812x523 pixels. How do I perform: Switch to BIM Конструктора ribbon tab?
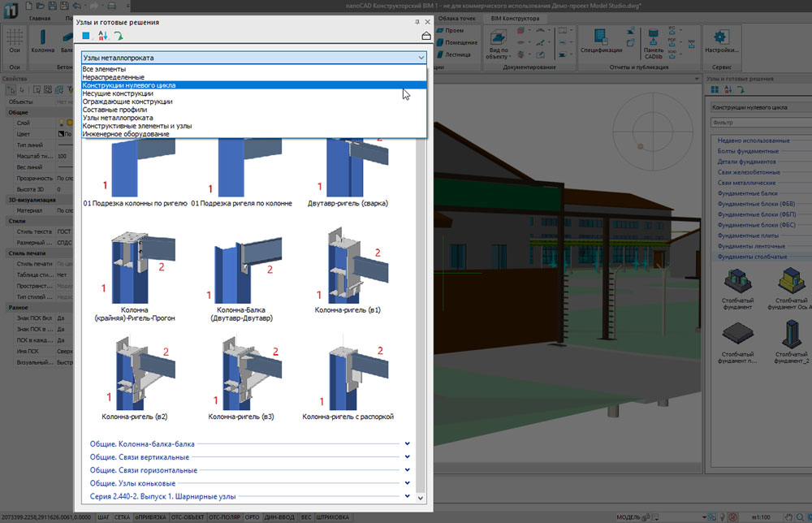(x=515, y=18)
